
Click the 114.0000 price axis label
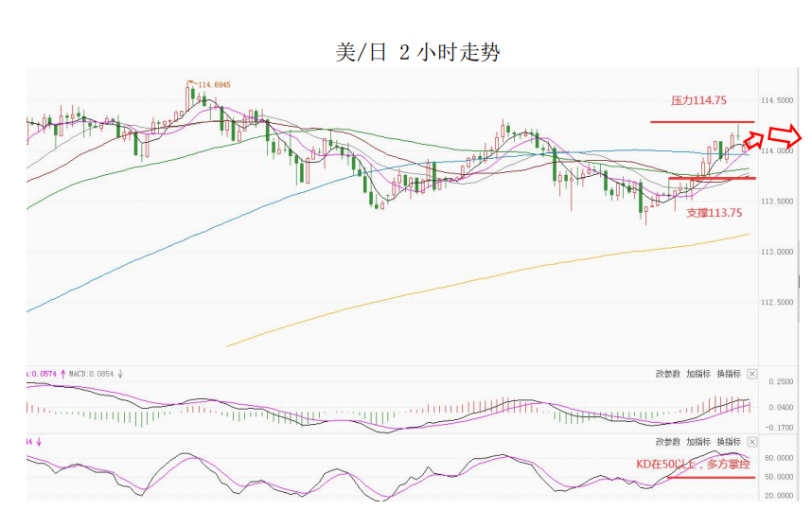[776, 150]
